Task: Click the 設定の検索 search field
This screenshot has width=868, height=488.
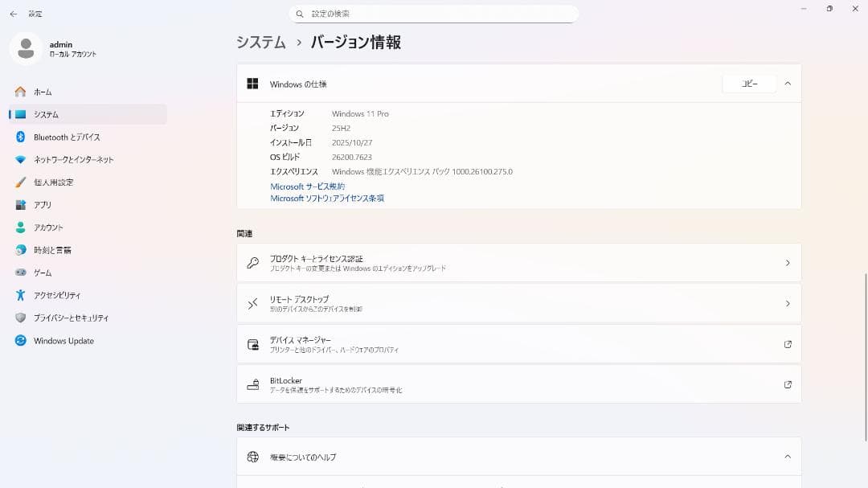Action: (434, 13)
